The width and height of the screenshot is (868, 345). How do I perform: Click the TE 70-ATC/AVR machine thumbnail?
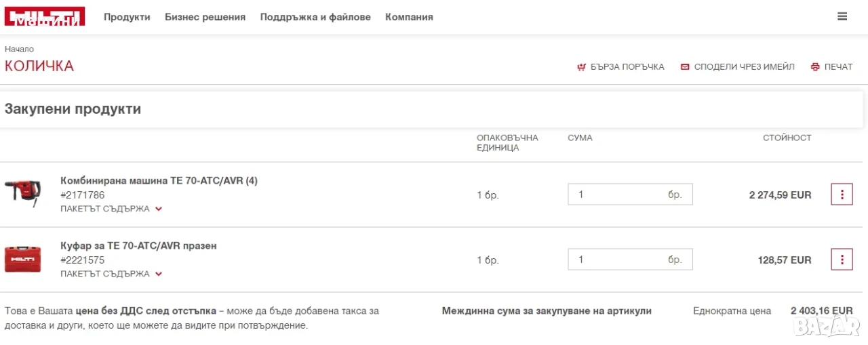(x=23, y=192)
